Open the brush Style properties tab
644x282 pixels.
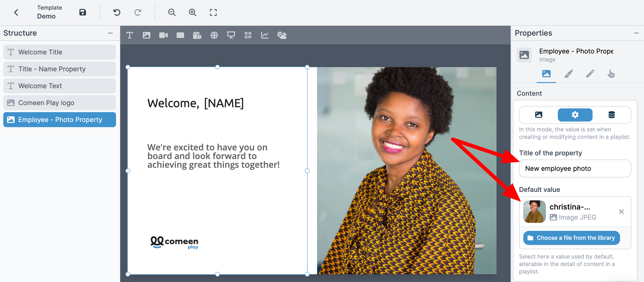568,74
